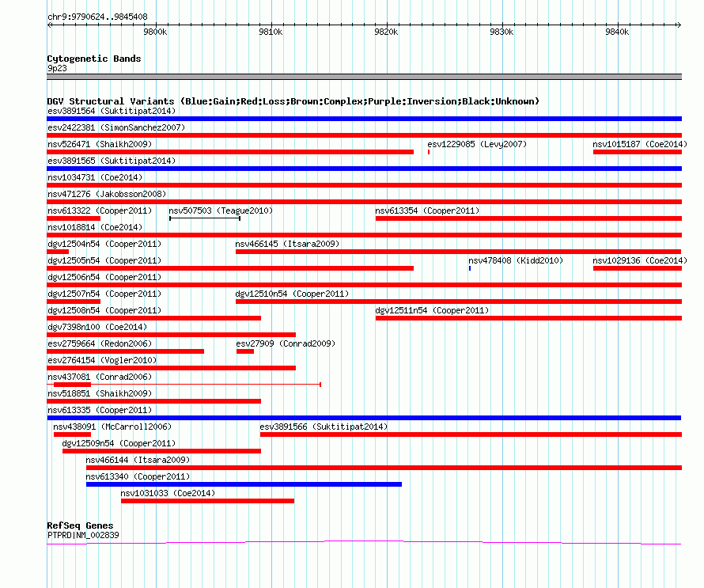
Task: Click the nsv526471 (Shaikh2009) label
Action: 100,144
